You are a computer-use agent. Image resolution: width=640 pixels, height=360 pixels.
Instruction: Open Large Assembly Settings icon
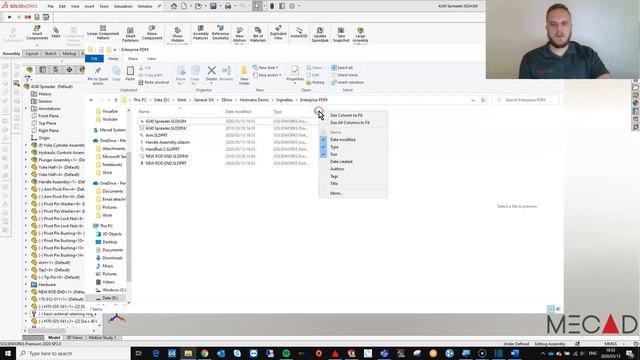coord(360,35)
